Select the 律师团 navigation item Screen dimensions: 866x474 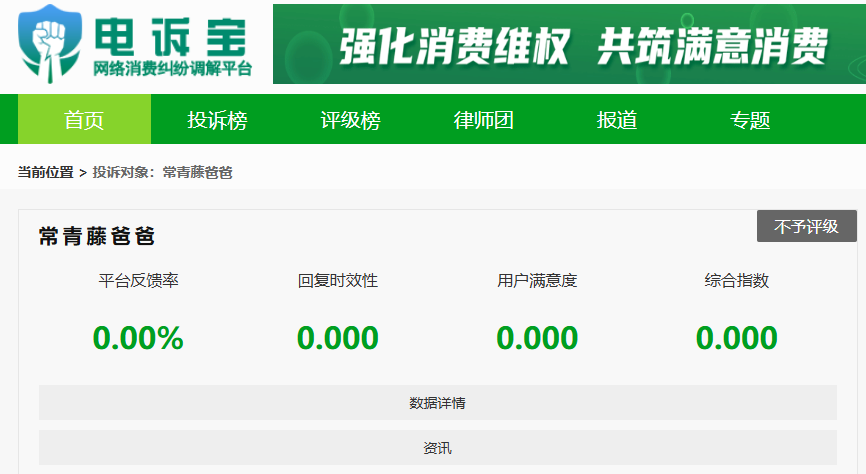click(483, 119)
